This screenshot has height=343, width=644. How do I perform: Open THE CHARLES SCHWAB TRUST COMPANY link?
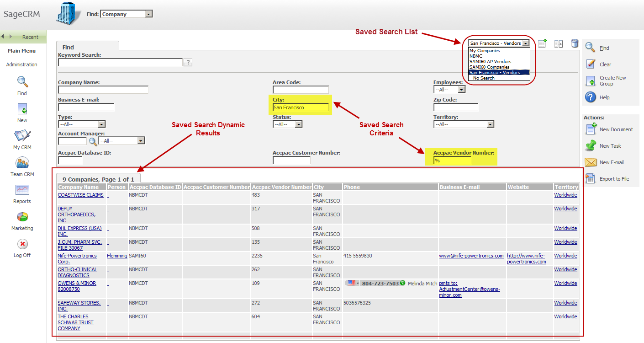[75, 322]
